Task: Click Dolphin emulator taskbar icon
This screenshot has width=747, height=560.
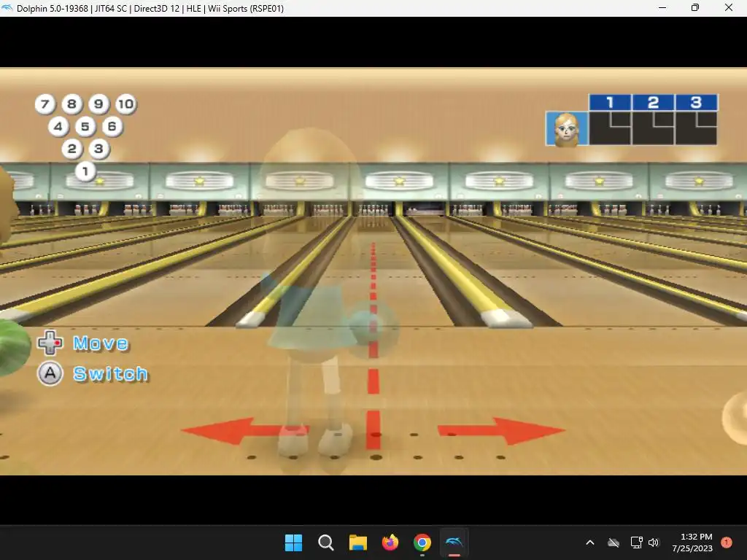Action: pos(454,542)
